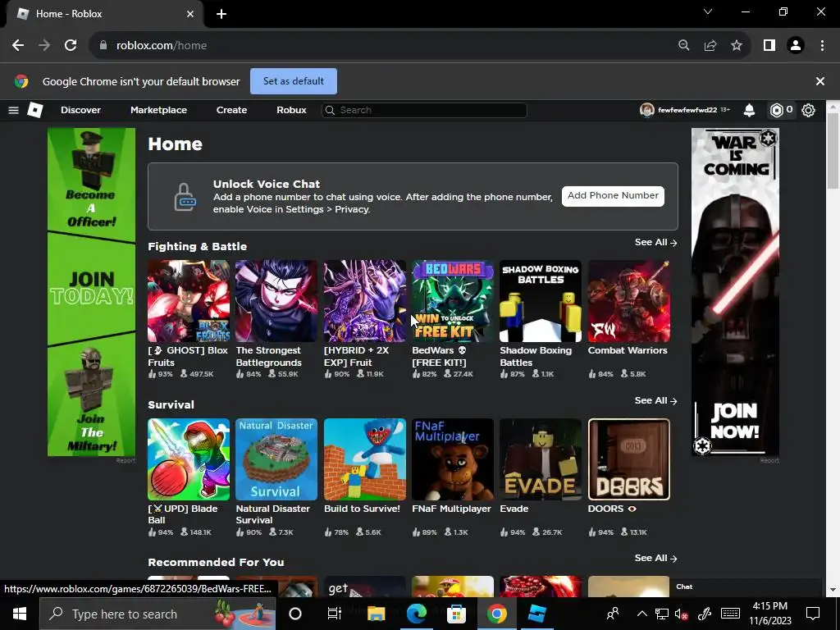Toggle the Chrome side panel icon
The height and width of the screenshot is (630, 840).
(x=769, y=46)
